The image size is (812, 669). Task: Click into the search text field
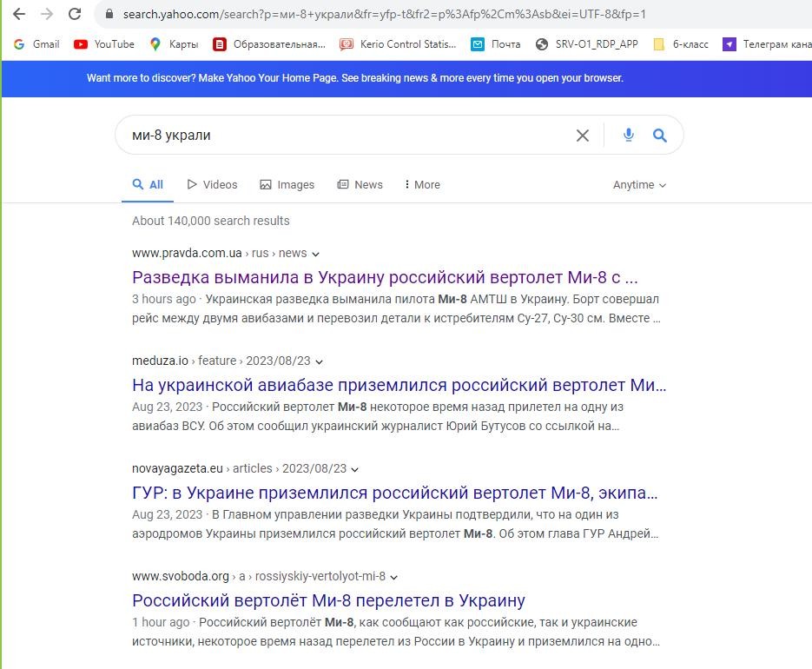click(347, 136)
